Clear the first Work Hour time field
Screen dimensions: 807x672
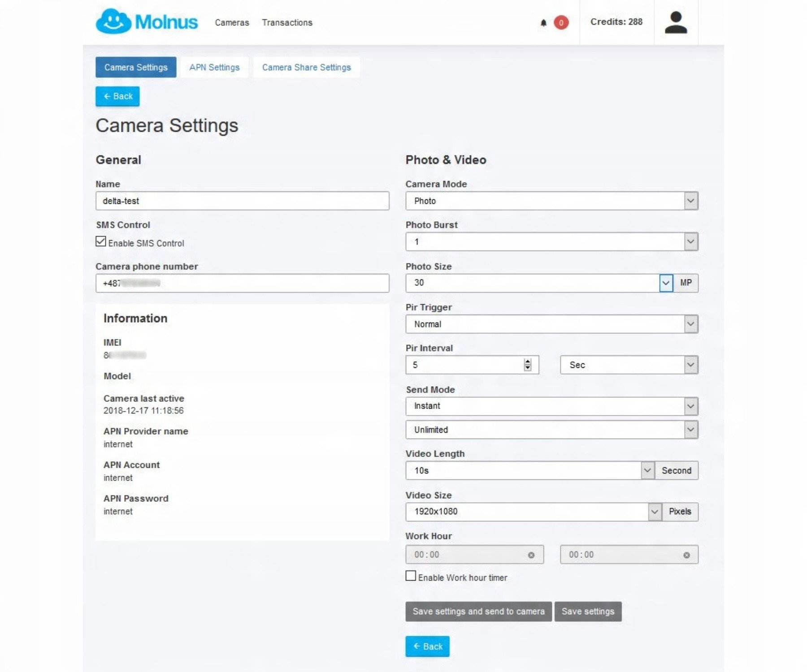pyautogui.click(x=531, y=555)
